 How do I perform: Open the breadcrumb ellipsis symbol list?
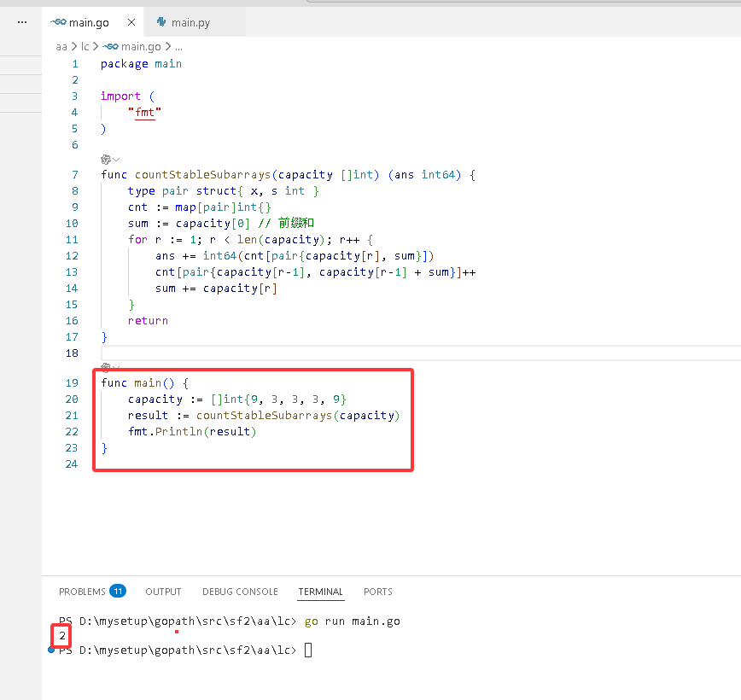(x=178, y=47)
